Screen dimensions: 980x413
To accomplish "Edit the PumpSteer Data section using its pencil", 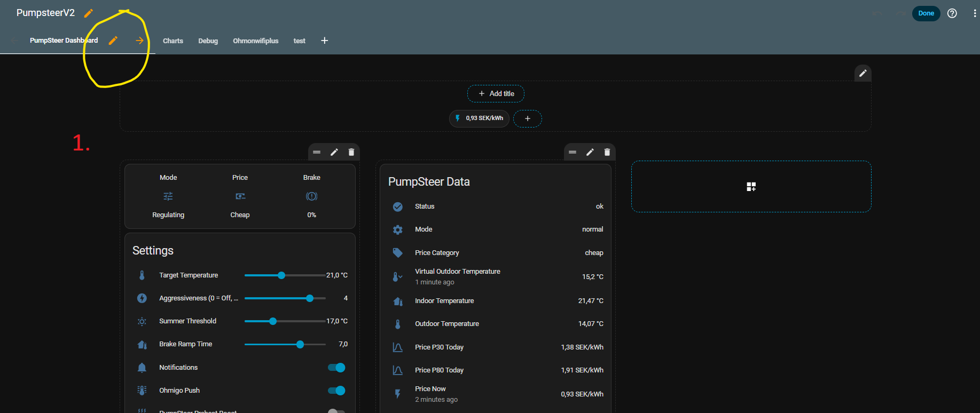I will 590,152.
